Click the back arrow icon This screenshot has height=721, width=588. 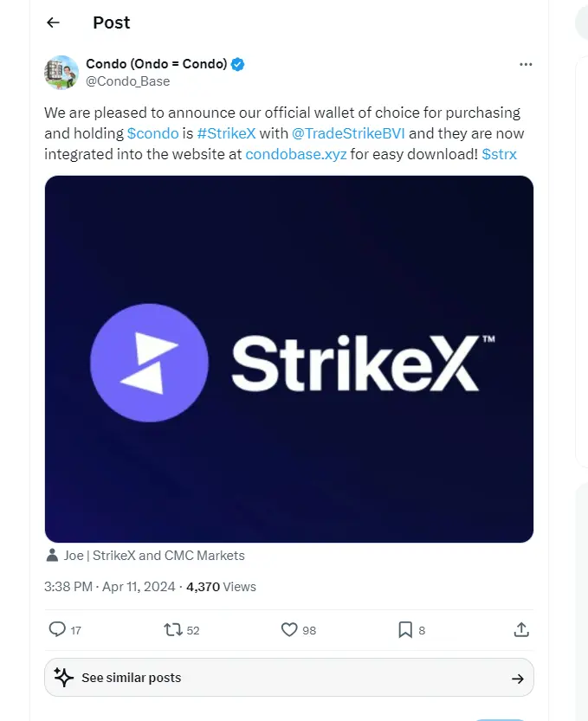(54, 23)
